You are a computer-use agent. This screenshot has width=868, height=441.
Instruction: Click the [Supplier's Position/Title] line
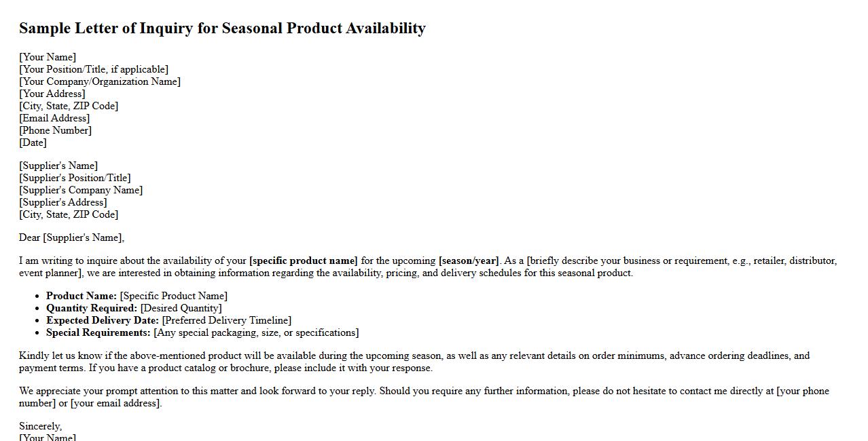(x=75, y=178)
